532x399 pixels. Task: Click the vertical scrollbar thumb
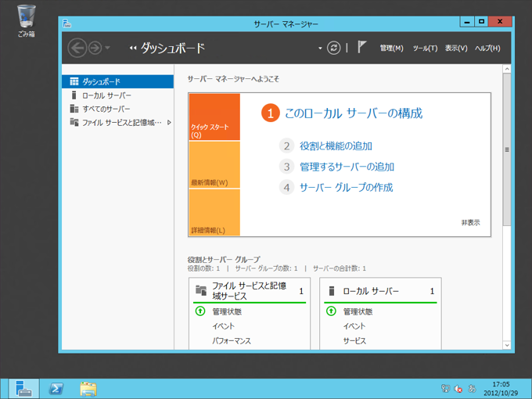click(x=507, y=149)
